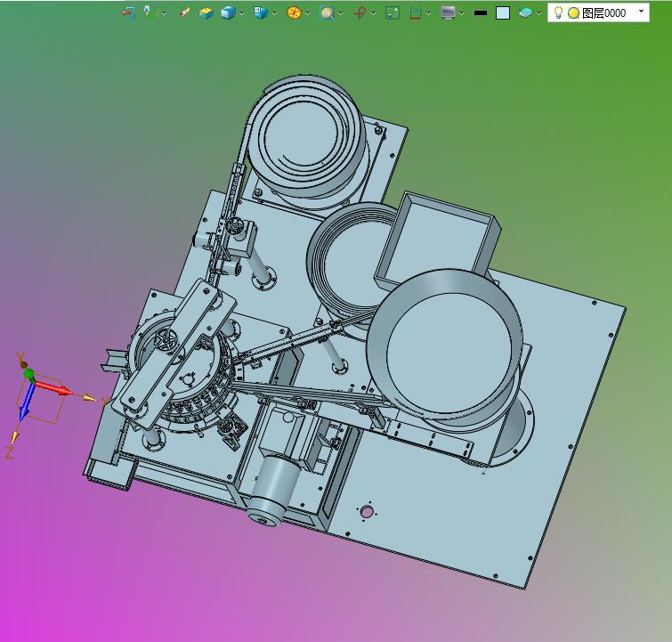Screen dimensions: 672x642
Task: Click the yellow circle layer status icon
Action: tap(573, 13)
